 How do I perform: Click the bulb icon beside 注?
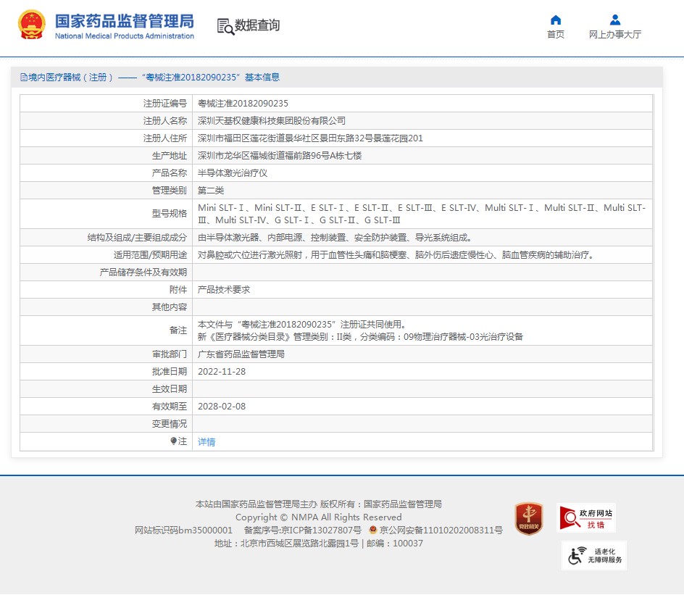173,441
